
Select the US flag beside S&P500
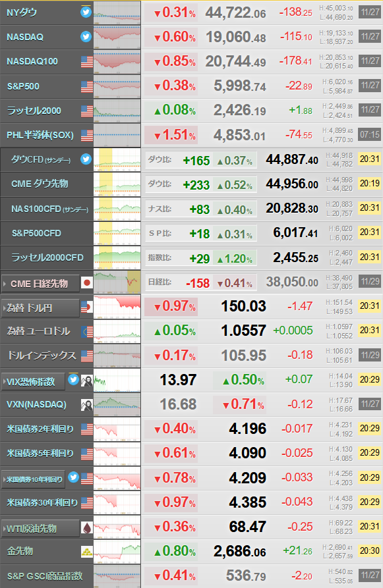tap(87, 86)
